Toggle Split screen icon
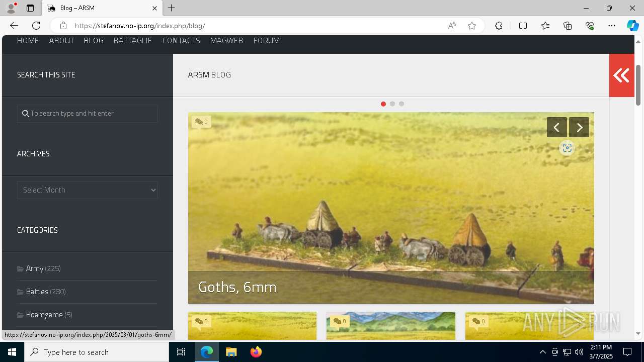Screen dimensions: 644x362 (523, 26)
